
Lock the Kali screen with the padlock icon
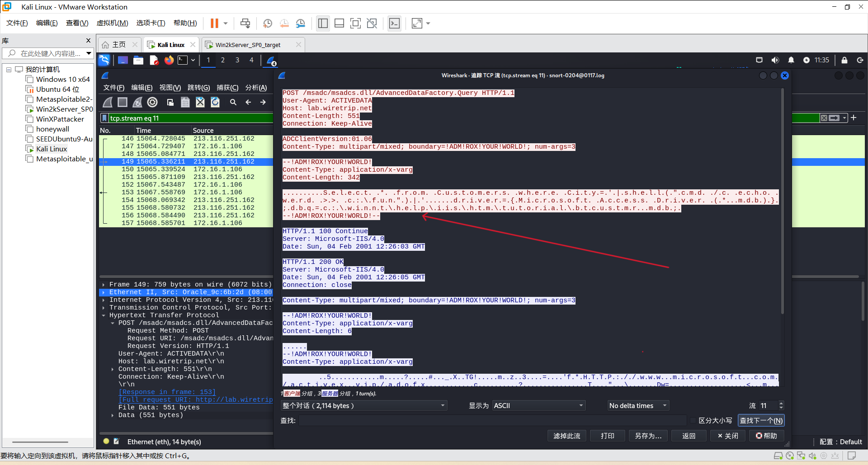coord(844,60)
